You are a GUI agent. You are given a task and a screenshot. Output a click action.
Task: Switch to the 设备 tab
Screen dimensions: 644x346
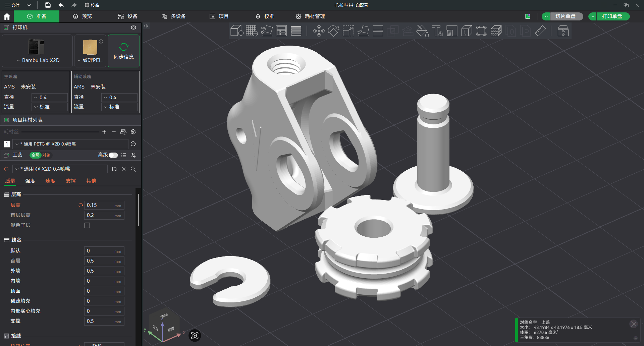click(x=128, y=16)
